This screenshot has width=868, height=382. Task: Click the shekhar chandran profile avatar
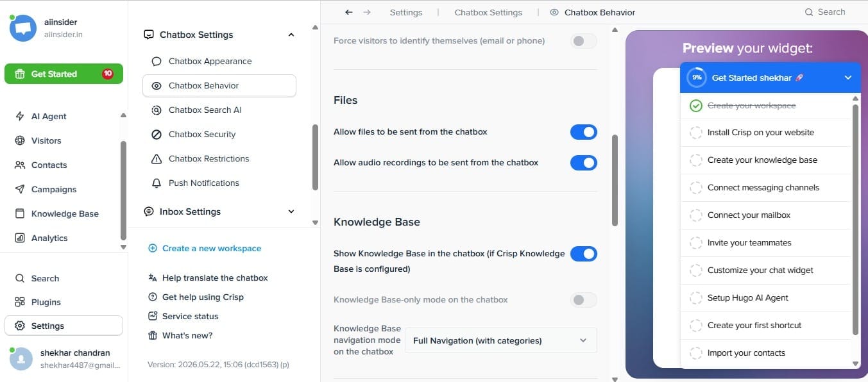click(21, 359)
